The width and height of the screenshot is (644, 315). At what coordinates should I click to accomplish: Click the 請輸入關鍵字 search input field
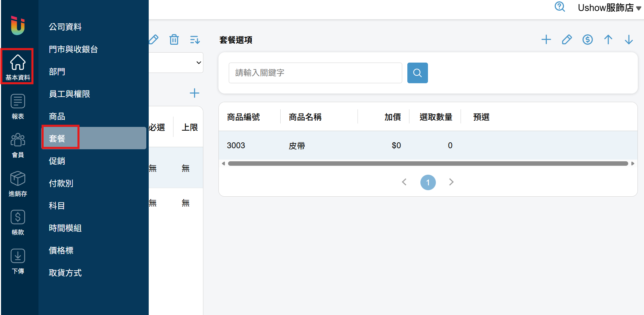[315, 73]
